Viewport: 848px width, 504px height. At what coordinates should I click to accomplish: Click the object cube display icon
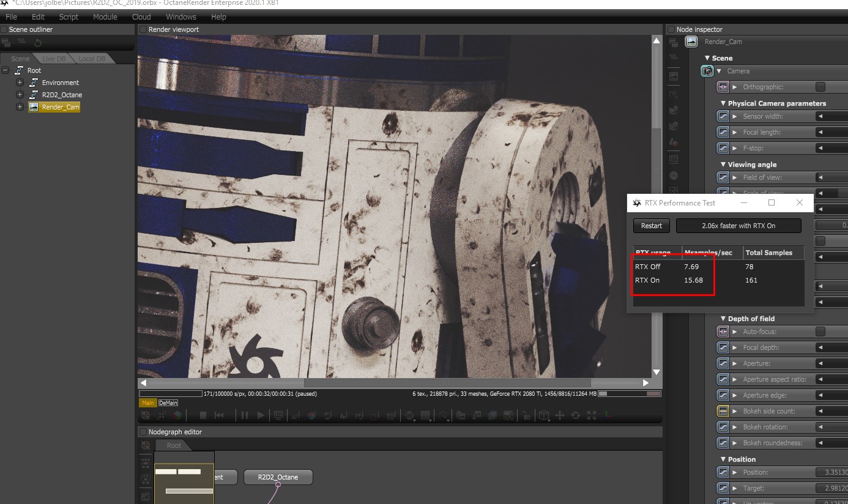(x=543, y=415)
